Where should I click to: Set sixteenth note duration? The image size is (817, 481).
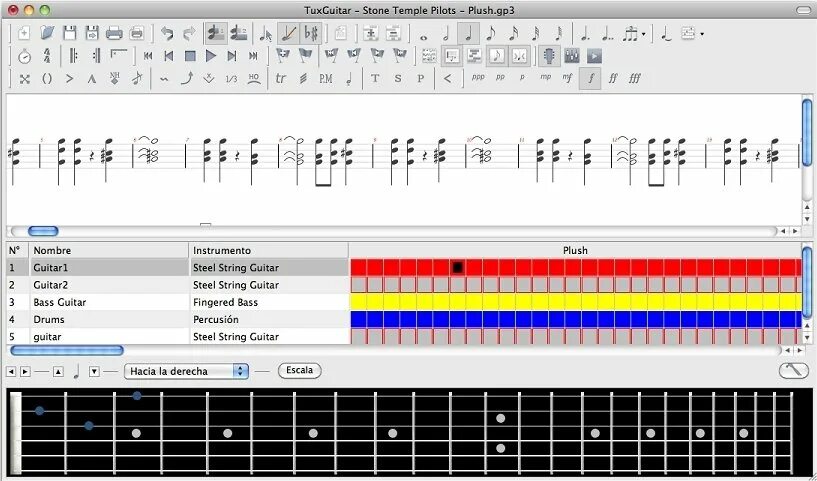click(513, 33)
